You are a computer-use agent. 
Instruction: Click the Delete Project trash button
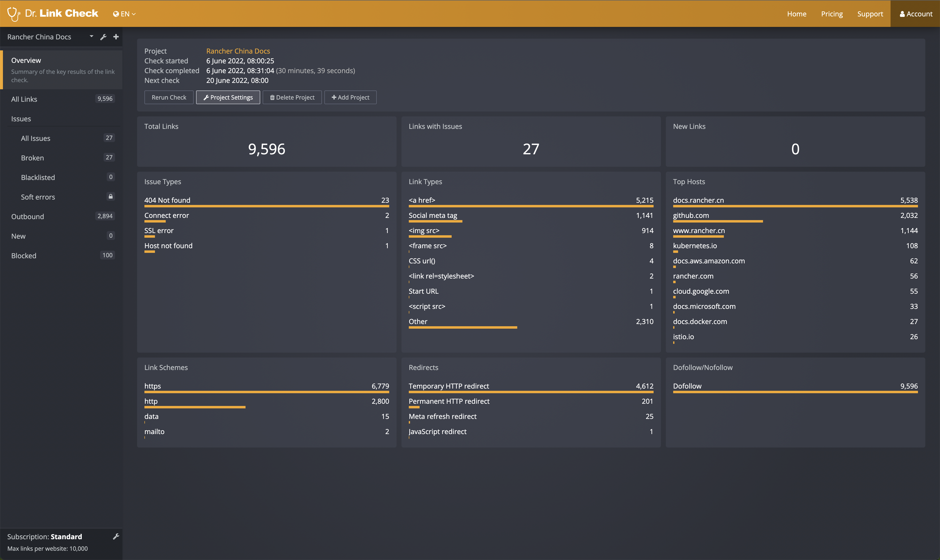pos(292,97)
